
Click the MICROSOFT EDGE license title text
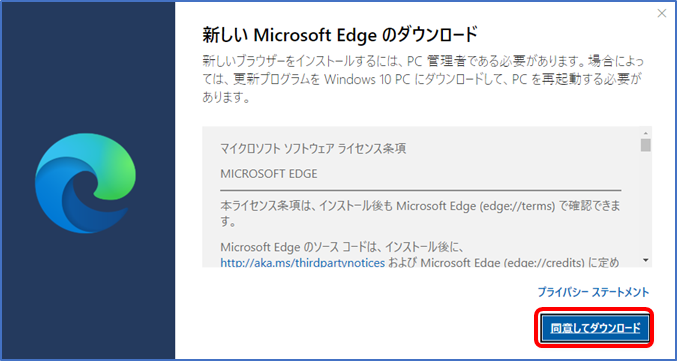point(269,174)
